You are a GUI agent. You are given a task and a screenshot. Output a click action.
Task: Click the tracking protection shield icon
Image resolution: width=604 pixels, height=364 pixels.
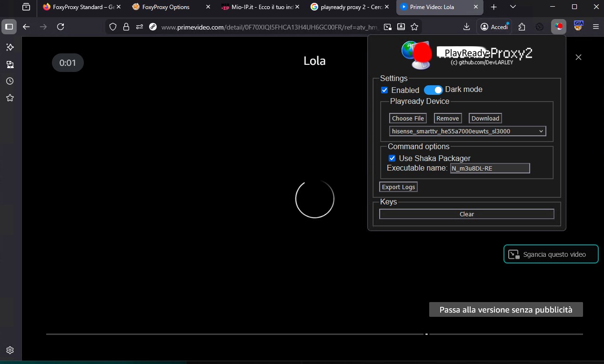click(113, 27)
